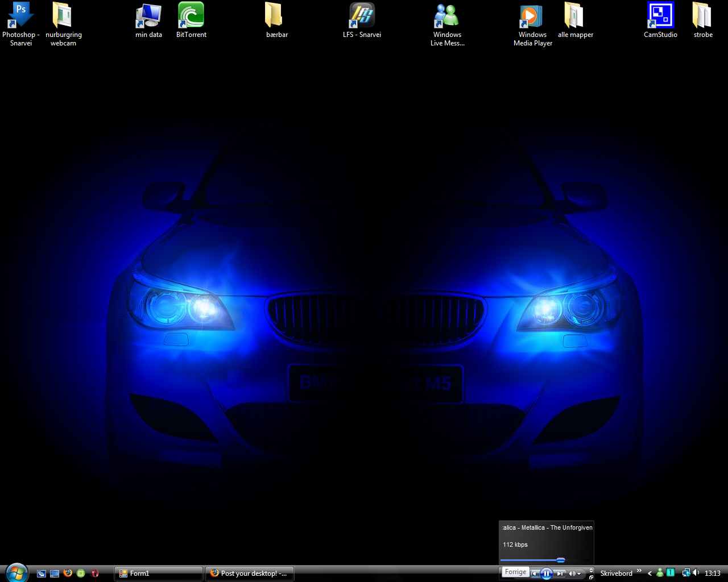This screenshot has height=582, width=728.
Task: Open the Photoshop shortcut on the desktop
Action: tap(20, 24)
